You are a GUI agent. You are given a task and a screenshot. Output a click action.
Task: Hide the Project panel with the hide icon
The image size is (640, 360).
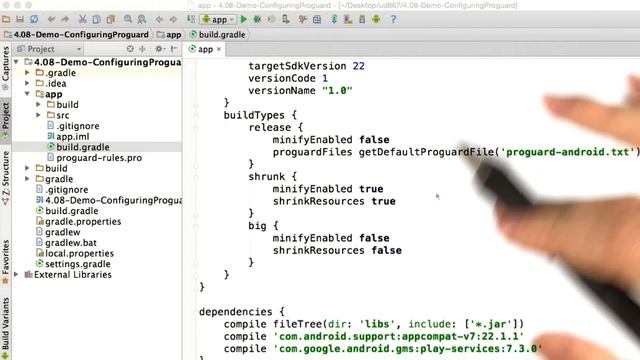(174, 49)
